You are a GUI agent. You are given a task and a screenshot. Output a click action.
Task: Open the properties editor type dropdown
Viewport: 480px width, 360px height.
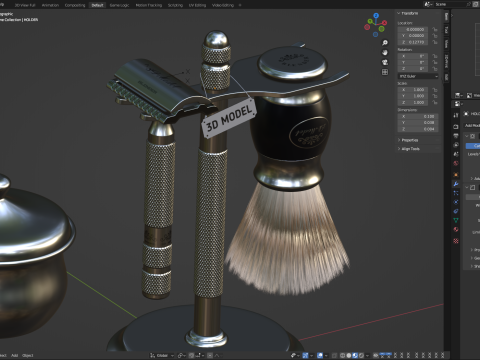coord(458,104)
